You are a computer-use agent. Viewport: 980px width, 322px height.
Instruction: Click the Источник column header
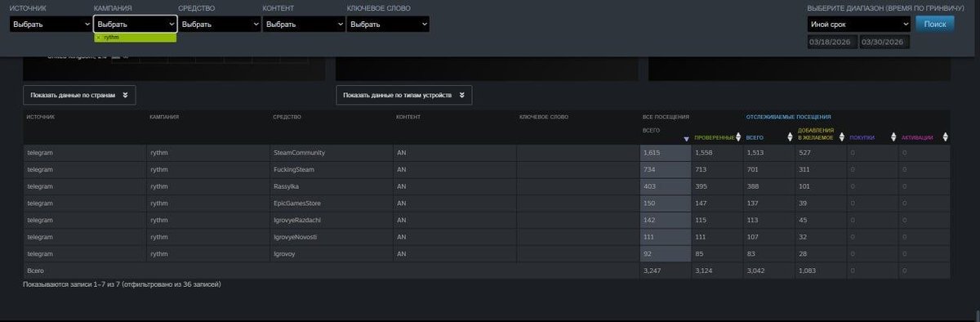(41, 117)
